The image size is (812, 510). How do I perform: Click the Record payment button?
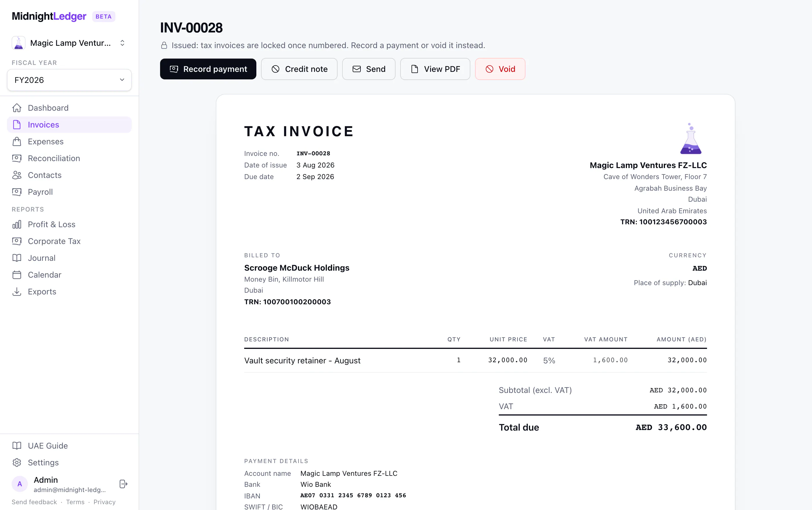point(208,69)
